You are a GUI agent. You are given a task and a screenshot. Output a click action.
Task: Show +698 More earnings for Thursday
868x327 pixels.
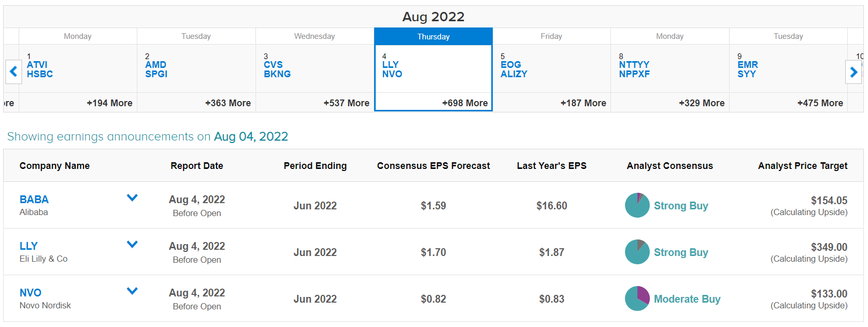465,103
